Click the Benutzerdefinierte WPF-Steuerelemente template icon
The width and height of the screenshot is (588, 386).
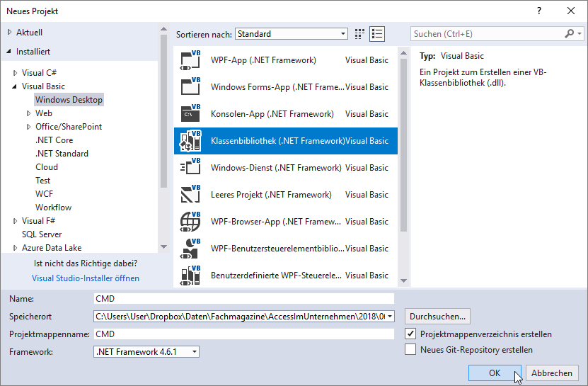click(x=190, y=276)
